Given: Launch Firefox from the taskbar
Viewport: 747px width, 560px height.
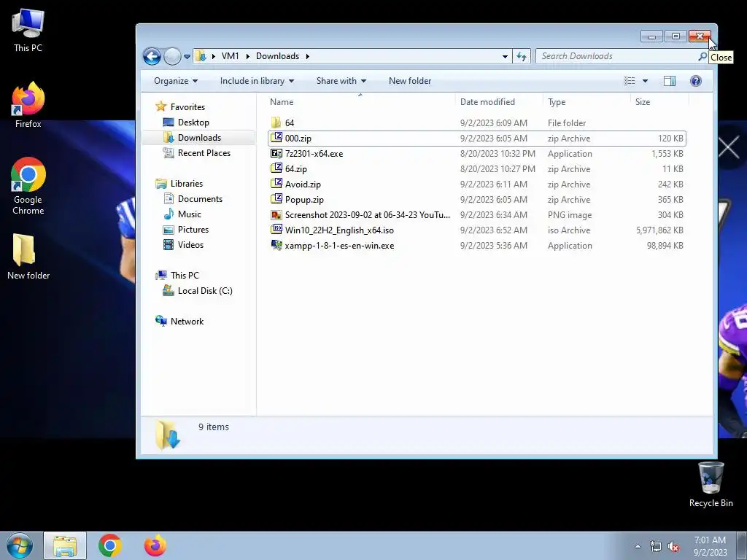Looking at the screenshot, I should (155, 545).
